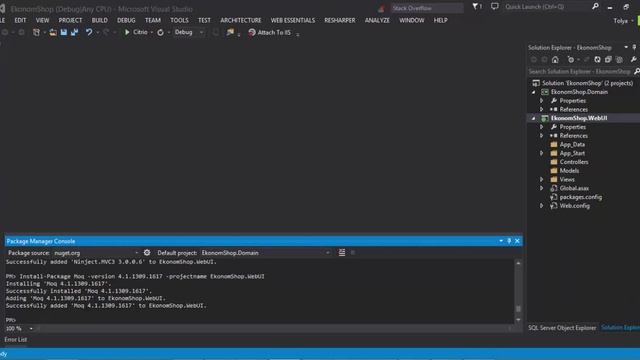The width and height of the screenshot is (640, 360).
Task: Switch to the SQL Server Object Explorer tab
Action: pyautogui.click(x=562, y=328)
